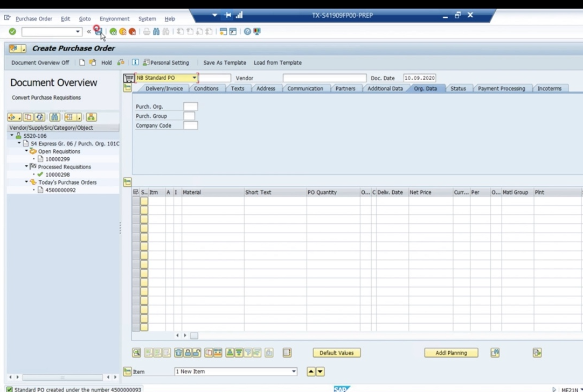The height and width of the screenshot is (392, 583).
Task: Click Save As Template
Action: click(225, 63)
